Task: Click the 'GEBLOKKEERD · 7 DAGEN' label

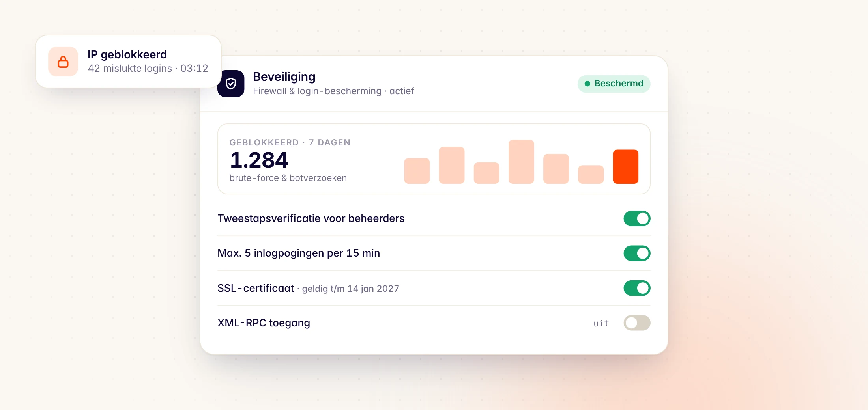Action: (x=290, y=142)
